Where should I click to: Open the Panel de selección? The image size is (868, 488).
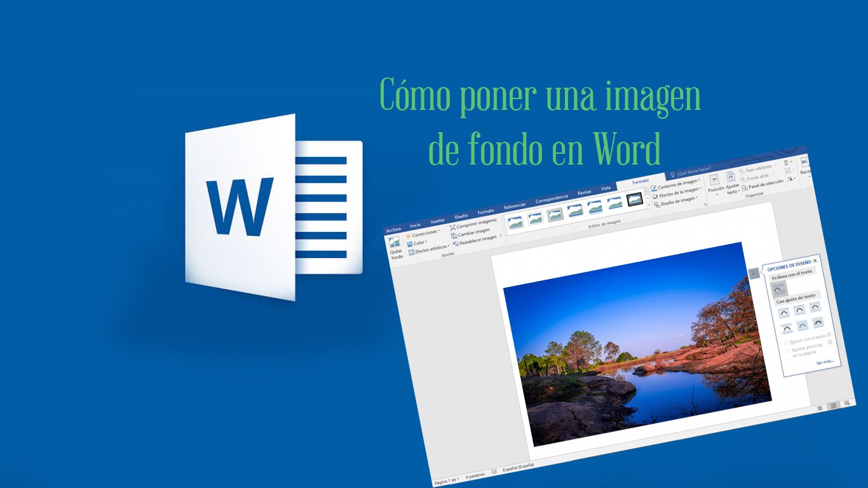(763, 184)
